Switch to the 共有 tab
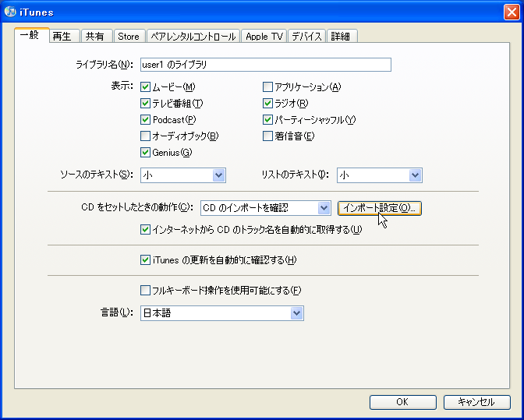This screenshot has height=420, width=524. pos(97,36)
